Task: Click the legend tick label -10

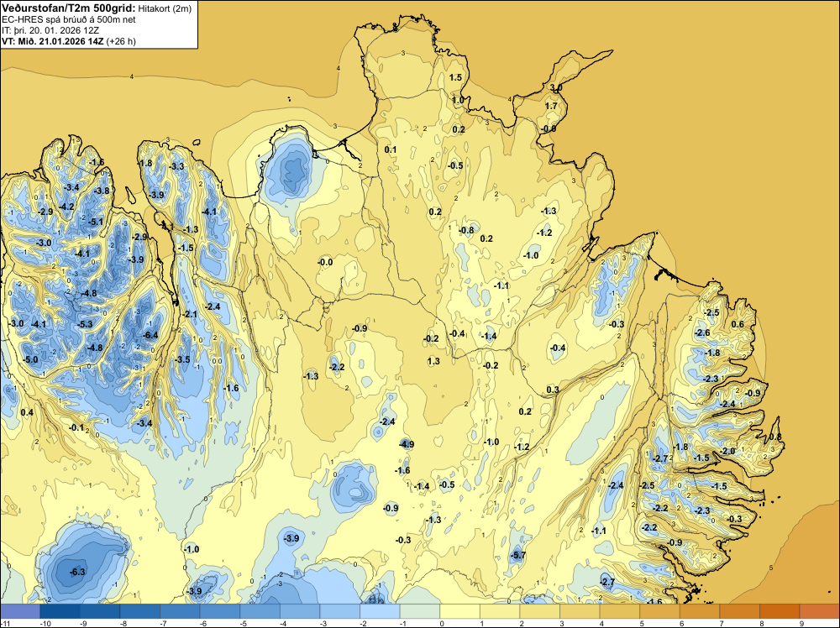Action: (x=46, y=623)
